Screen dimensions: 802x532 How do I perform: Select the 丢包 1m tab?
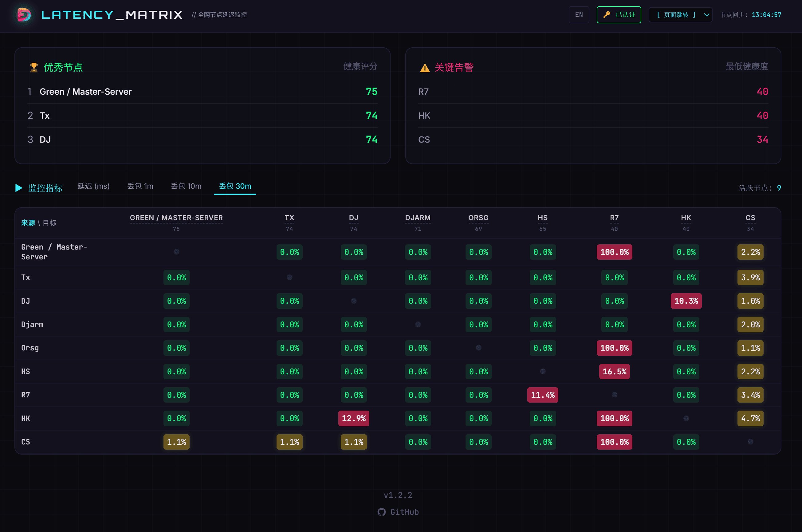[x=140, y=186]
